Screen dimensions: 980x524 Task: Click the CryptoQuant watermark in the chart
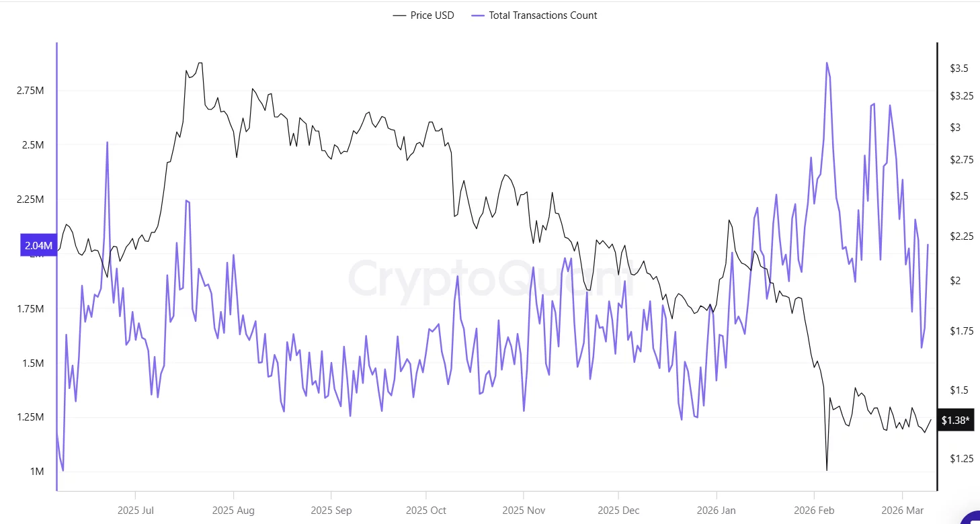489,279
